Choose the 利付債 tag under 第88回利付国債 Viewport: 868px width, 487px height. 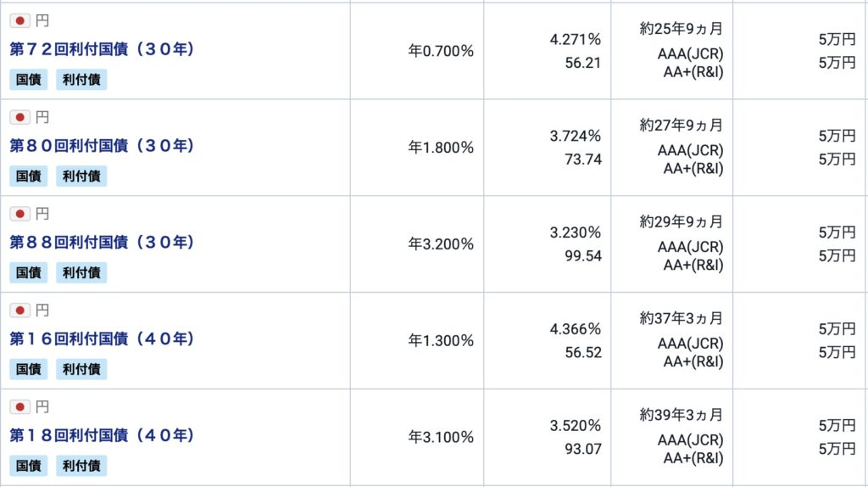click(81, 273)
